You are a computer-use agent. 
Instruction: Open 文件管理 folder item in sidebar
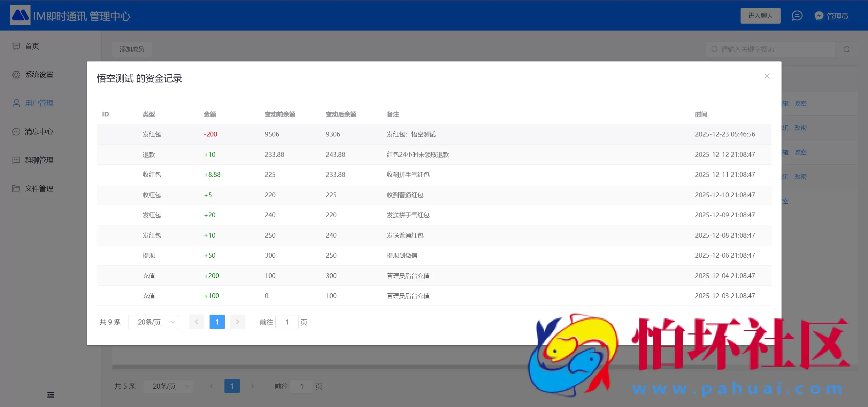click(39, 189)
